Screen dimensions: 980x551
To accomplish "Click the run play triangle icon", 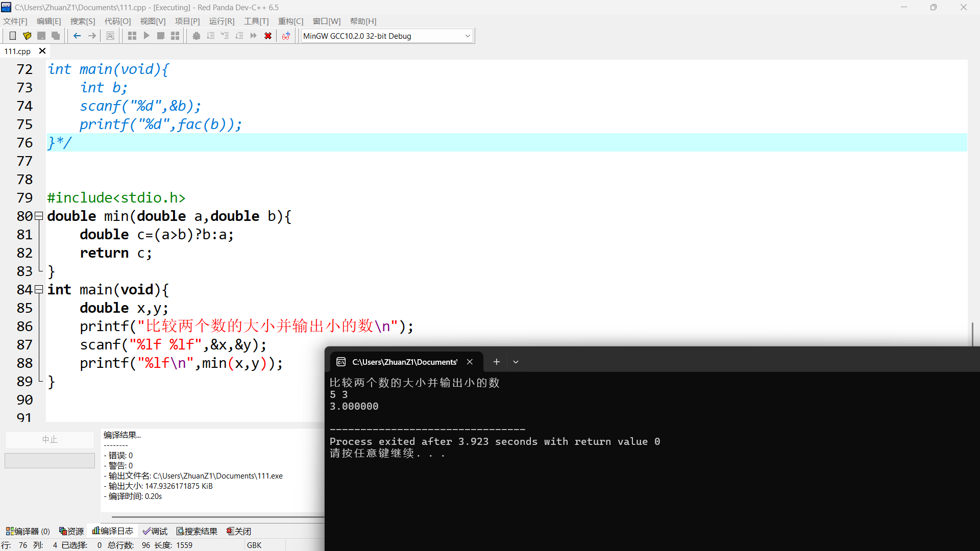I will [146, 36].
